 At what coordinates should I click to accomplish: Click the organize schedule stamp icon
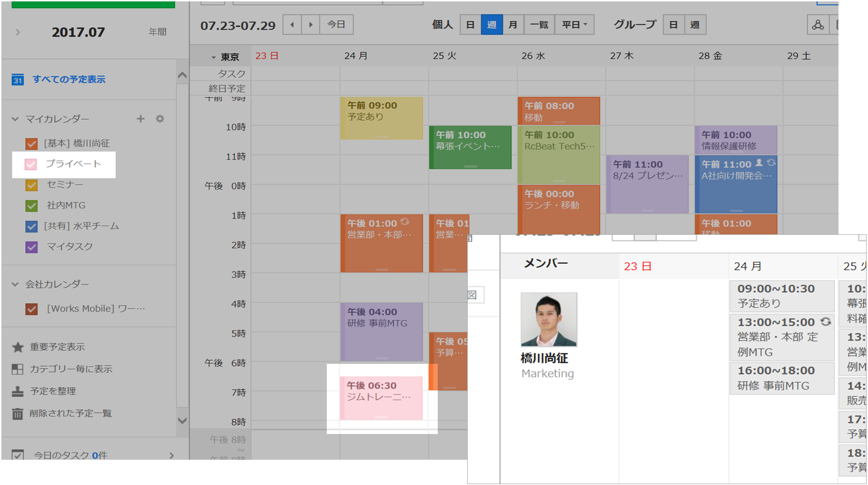tap(18, 391)
